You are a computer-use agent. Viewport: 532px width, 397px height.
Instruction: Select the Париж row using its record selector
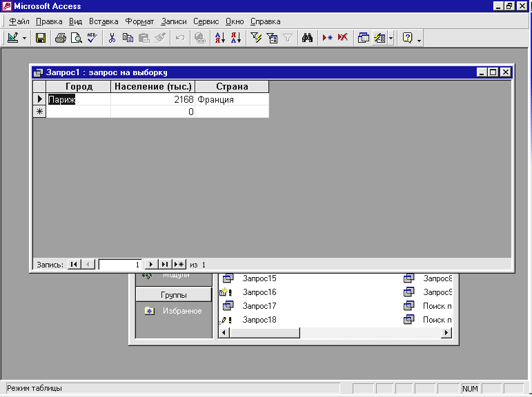(39, 99)
